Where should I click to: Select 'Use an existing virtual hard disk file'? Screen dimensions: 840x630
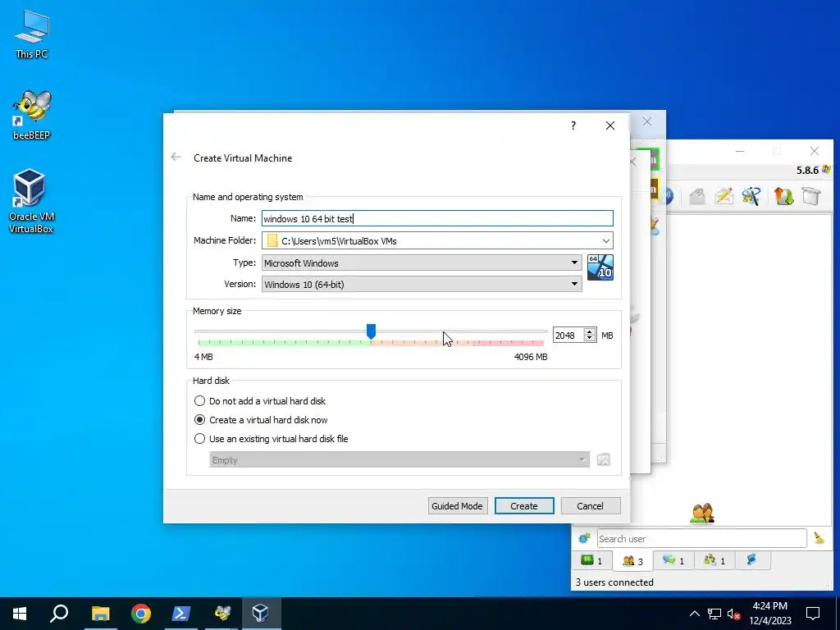click(x=271, y=438)
